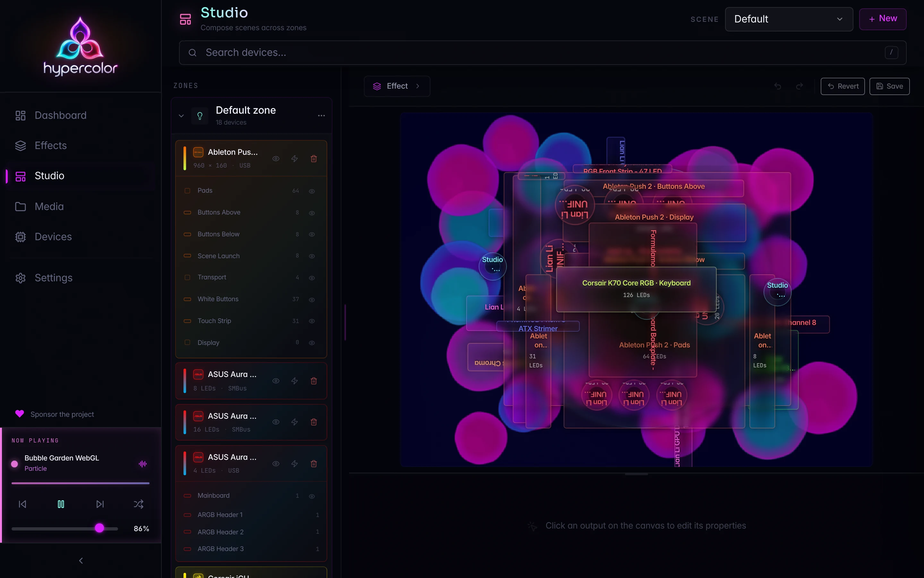The height and width of the screenshot is (578, 924).
Task: Toggle White Buttons output visibility
Action: pyautogui.click(x=312, y=300)
